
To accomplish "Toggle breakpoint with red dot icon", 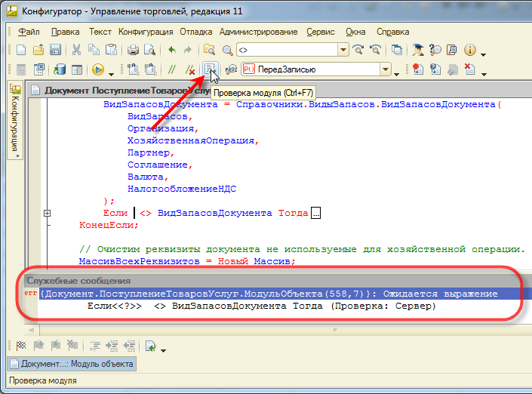I will pos(417,69).
